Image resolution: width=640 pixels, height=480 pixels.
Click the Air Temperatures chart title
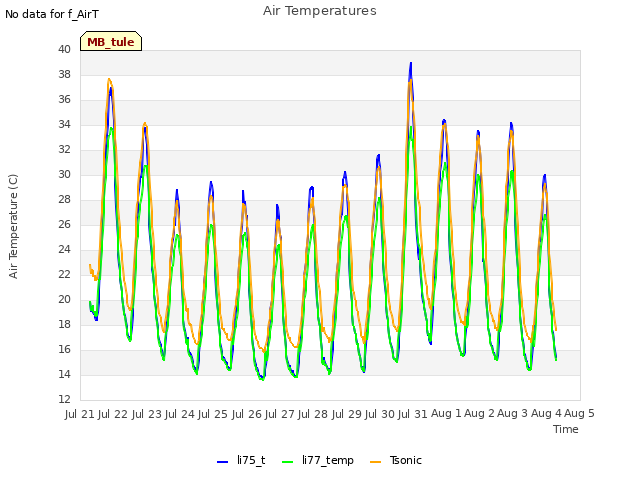pyautogui.click(x=320, y=11)
